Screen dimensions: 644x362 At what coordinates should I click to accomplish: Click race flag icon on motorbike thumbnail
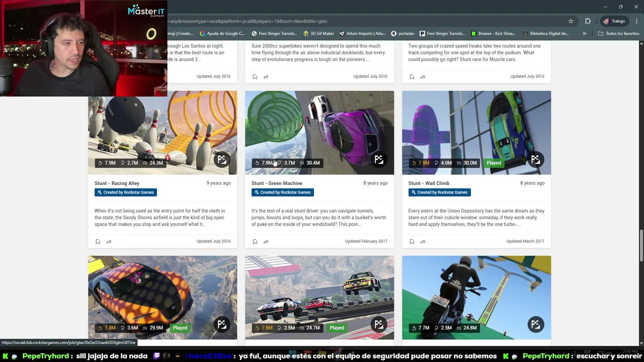pyautogui.click(x=536, y=324)
